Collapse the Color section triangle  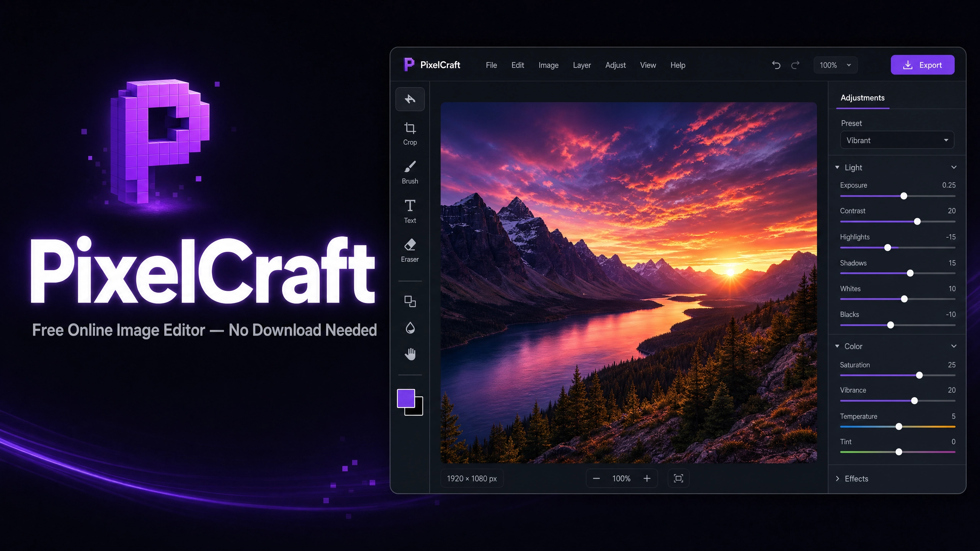pyautogui.click(x=837, y=346)
